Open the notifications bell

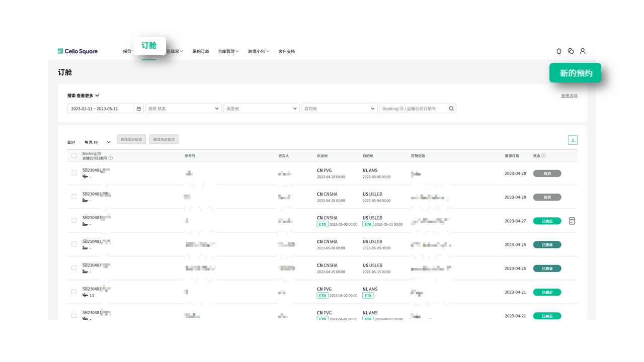click(x=559, y=51)
